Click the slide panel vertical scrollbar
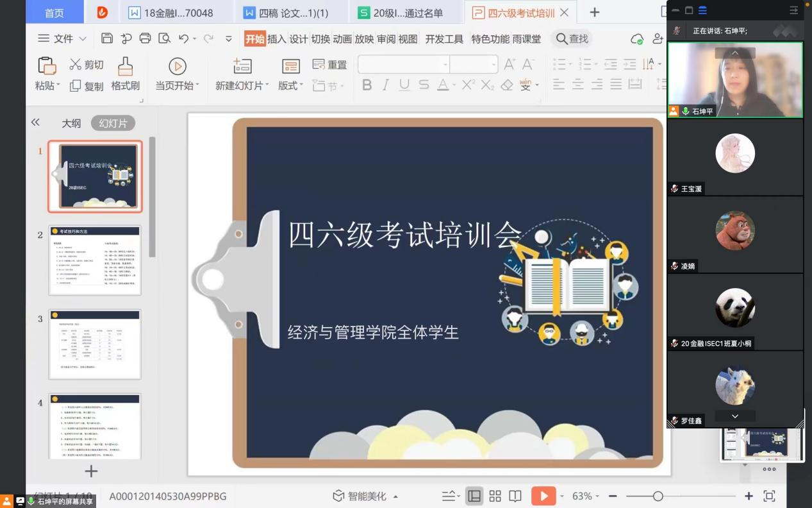This screenshot has width=812, height=508. point(153,196)
